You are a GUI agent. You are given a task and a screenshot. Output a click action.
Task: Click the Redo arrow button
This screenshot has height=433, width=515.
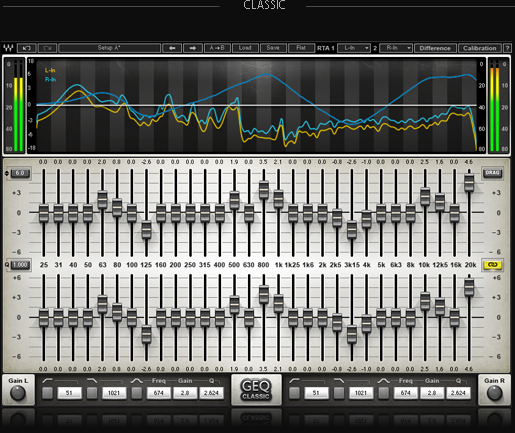tap(47, 48)
